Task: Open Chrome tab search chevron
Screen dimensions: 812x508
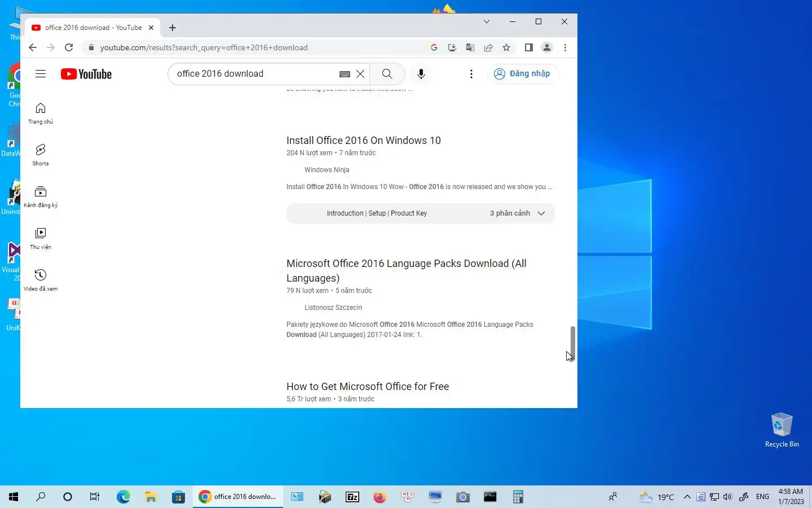Action: (x=487, y=21)
